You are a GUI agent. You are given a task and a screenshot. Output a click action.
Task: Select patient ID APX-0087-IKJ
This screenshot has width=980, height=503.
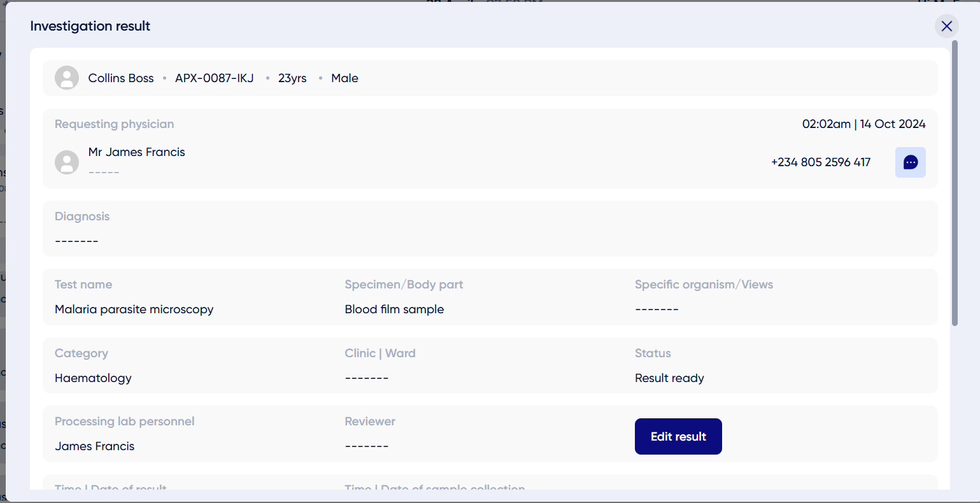(x=215, y=78)
